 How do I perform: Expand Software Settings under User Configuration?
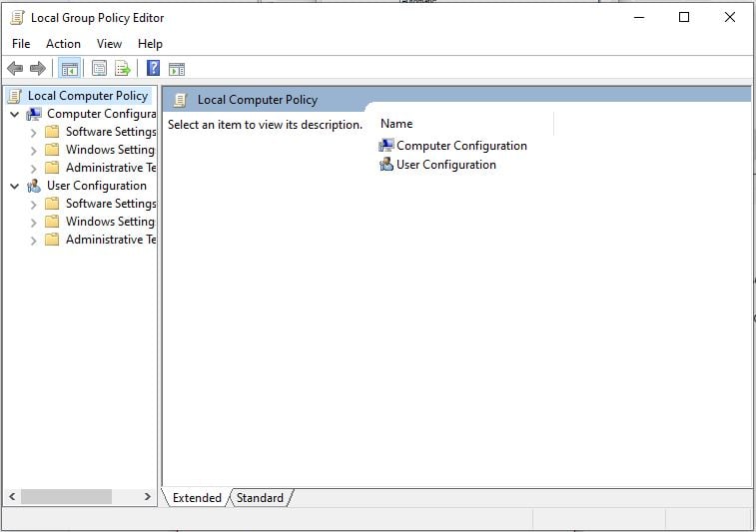[x=33, y=205]
